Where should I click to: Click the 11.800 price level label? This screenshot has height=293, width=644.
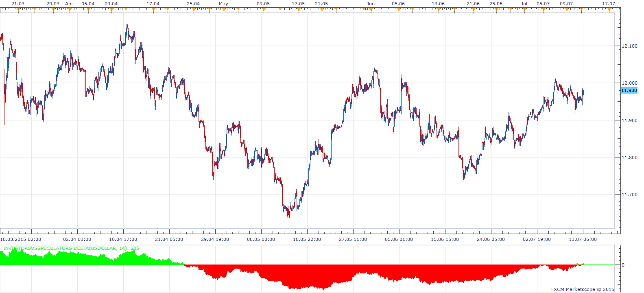tap(629, 157)
